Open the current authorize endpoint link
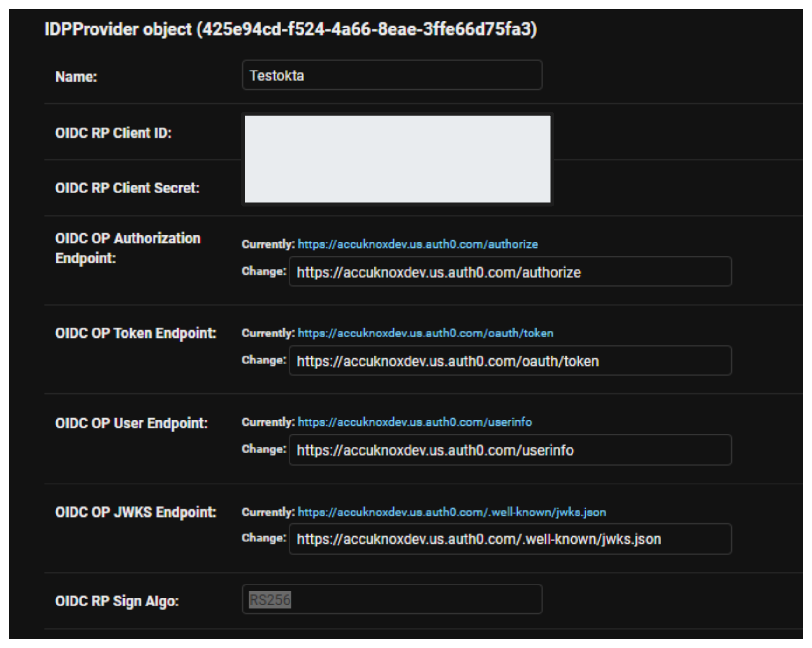812x648 pixels. pyautogui.click(x=417, y=244)
